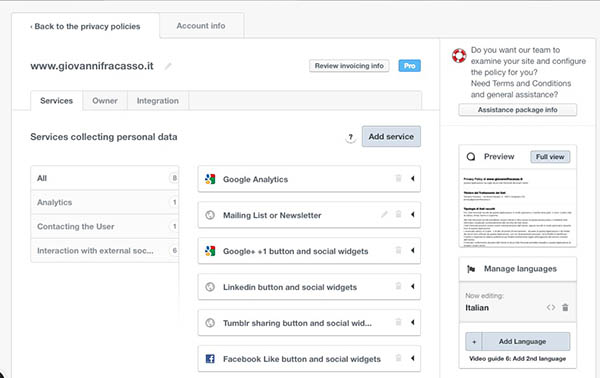
Task: Expand the Tumblr sharing button row
Action: coord(412,322)
